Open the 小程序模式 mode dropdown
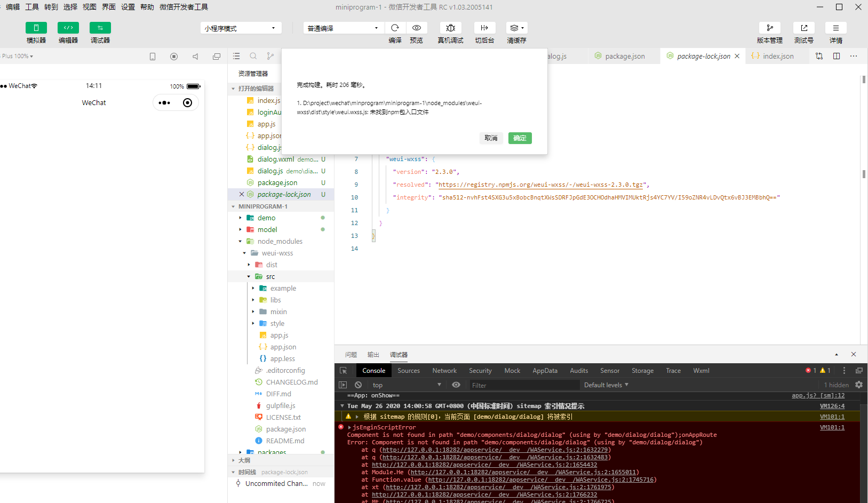This screenshot has width=868, height=503. [x=241, y=27]
